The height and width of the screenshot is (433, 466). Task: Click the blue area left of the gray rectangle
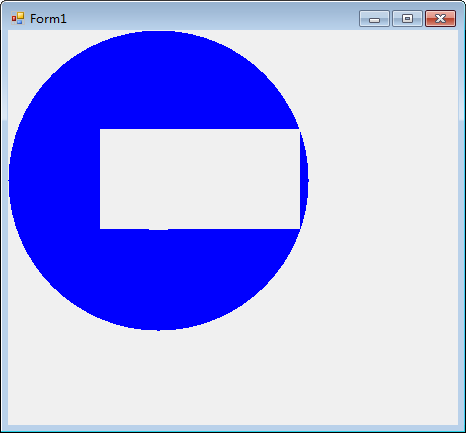point(54,180)
